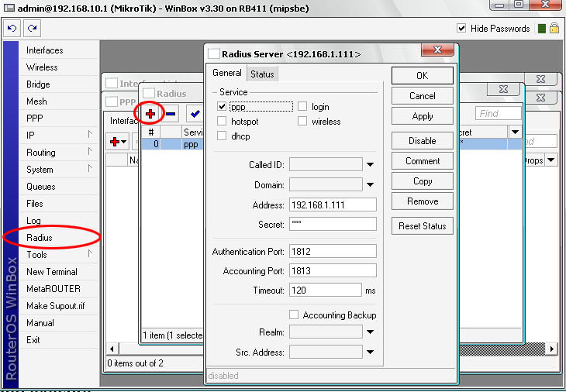Open the Wireless menu item
566x392 pixels.
click(x=60, y=67)
